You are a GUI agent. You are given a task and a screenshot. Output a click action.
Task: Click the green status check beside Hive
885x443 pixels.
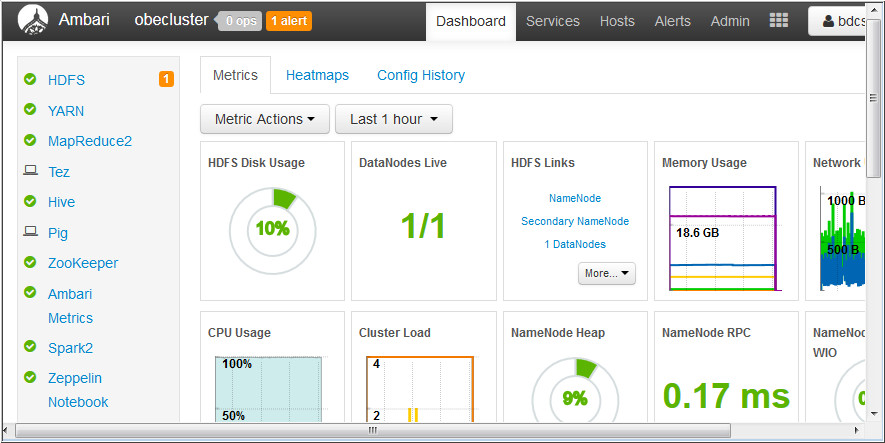pos(30,200)
